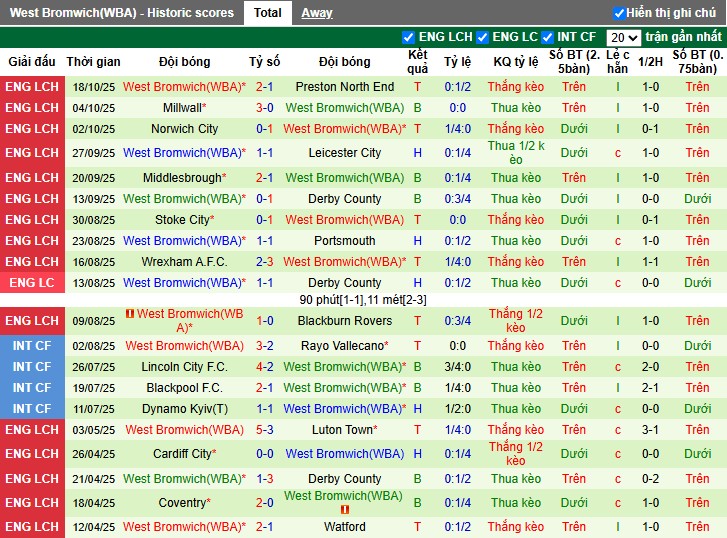Open Stoke City team link
The height and width of the screenshot is (538, 727).
click(182, 219)
